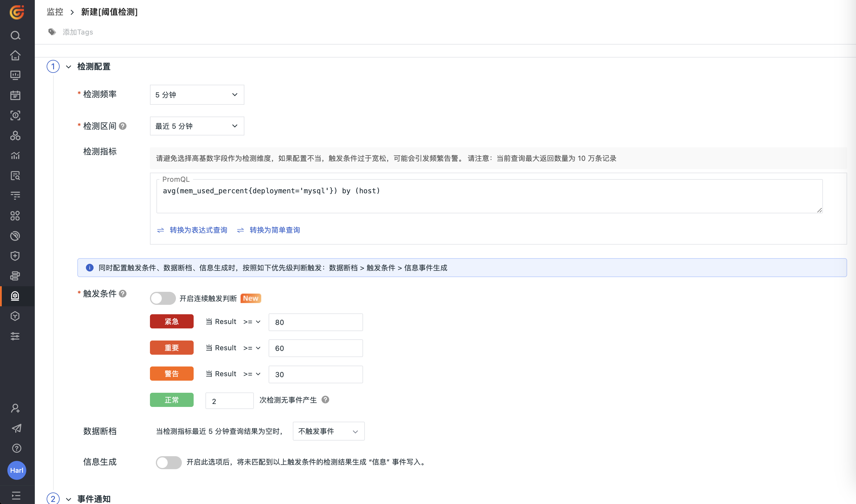The width and height of the screenshot is (856, 504).
Task: Click the 紧急 threshold input with 80
Action: pyautogui.click(x=315, y=322)
